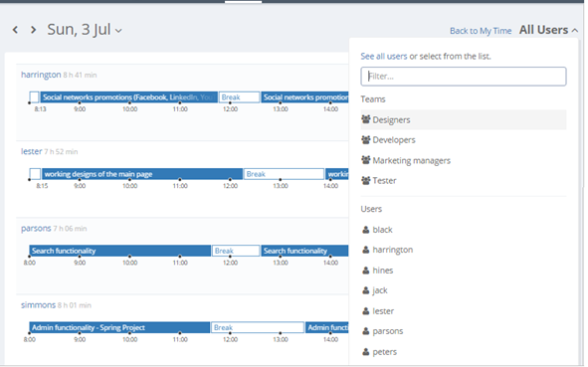Viewport: 588px width, 367px height.
Task: Select user parsons from the dropdown list
Action: tap(463, 331)
